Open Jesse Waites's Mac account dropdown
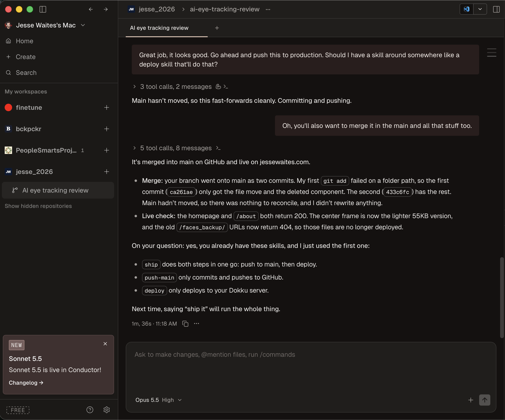The image size is (505, 420). 45,25
